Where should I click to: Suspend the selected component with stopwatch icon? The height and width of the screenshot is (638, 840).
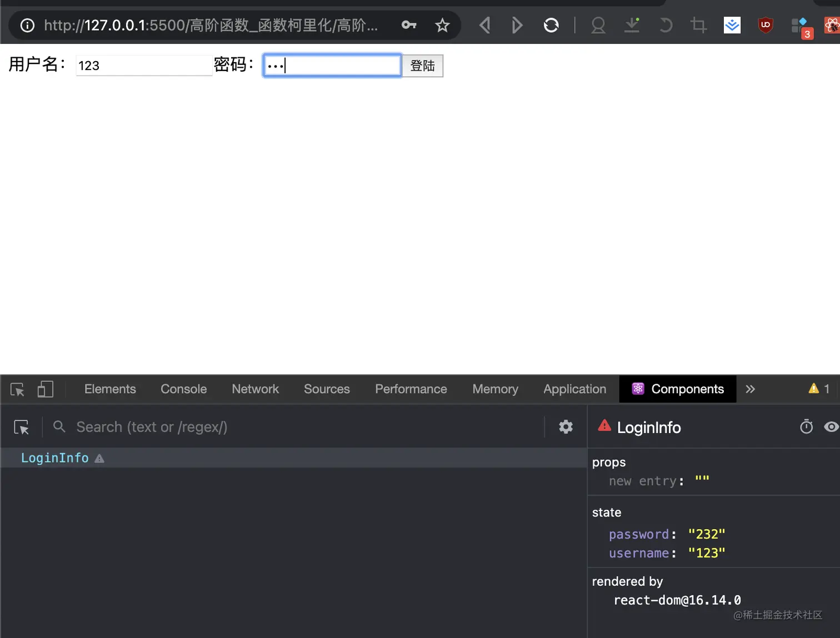click(x=806, y=426)
